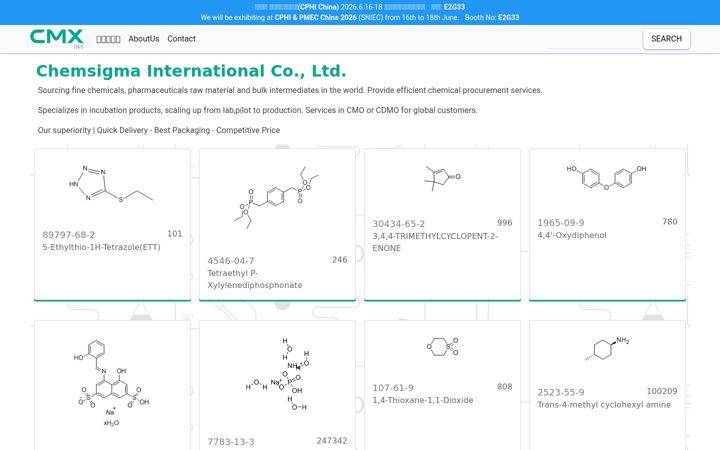The image size is (720, 450).
Task: Open the Contact page link
Action: point(181,39)
